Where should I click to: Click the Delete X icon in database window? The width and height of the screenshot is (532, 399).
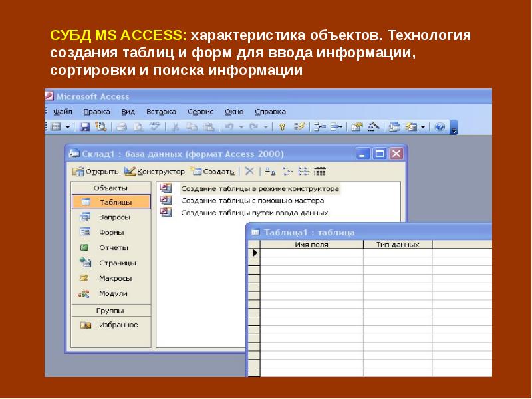249,171
